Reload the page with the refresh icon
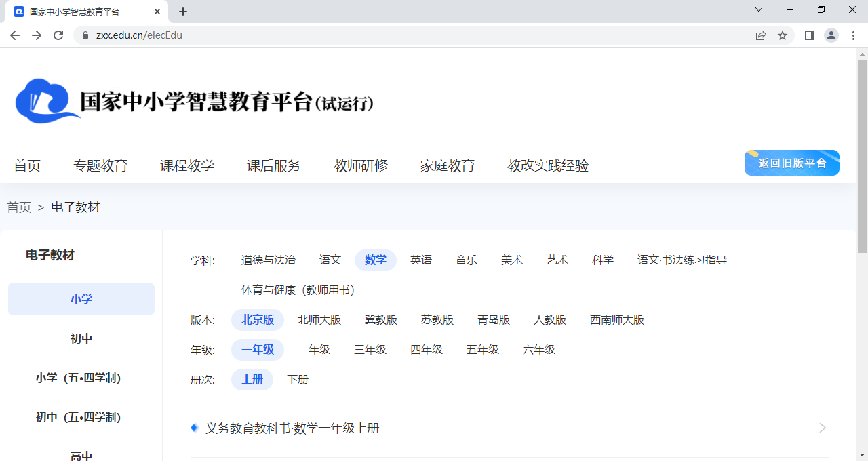The height and width of the screenshot is (461, 868). 58,35
